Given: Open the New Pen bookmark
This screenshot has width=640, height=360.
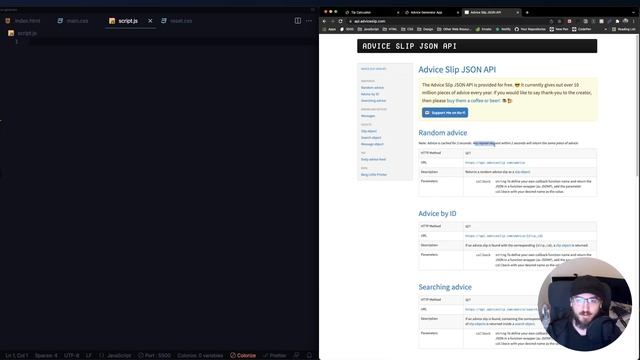Looking at the screenshot, I should (x=559, y=29).
